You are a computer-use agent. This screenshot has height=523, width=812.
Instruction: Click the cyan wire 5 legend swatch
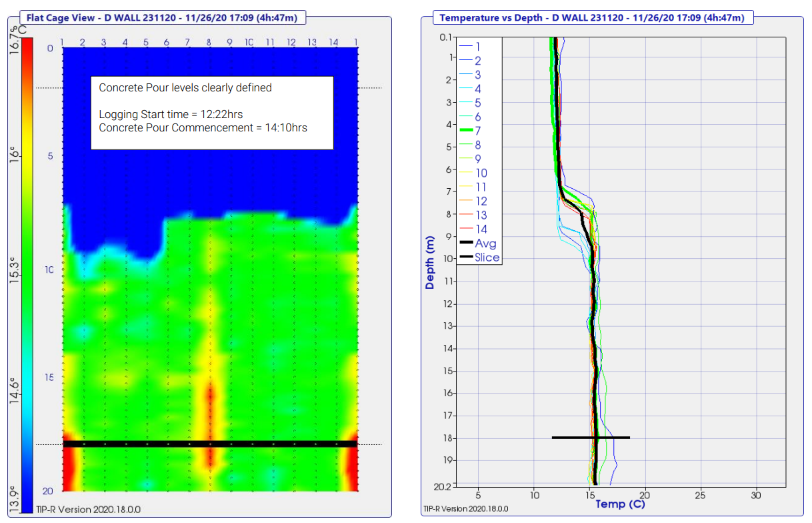click(x=465, y=103)
